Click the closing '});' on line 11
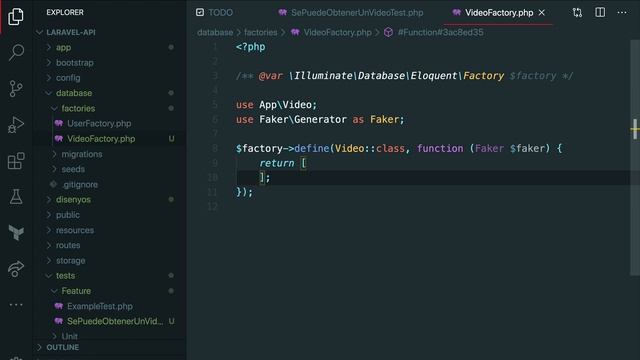Image resolution: width=640 pixels, height=360 pixels. coord(244,192)
